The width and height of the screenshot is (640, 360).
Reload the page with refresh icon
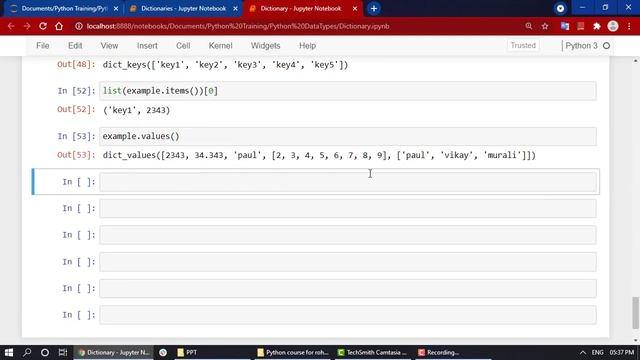[x=43, y=26]
